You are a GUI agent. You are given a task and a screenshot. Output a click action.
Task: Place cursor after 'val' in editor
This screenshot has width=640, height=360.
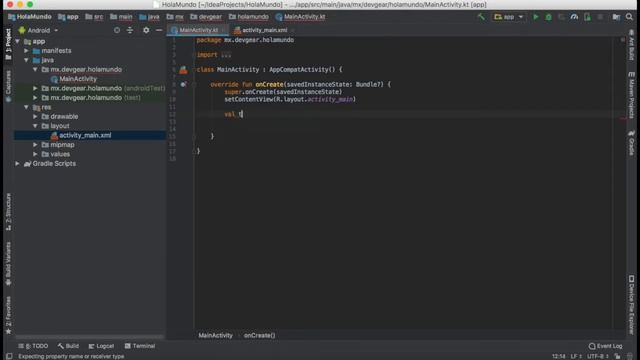(236, 114)
